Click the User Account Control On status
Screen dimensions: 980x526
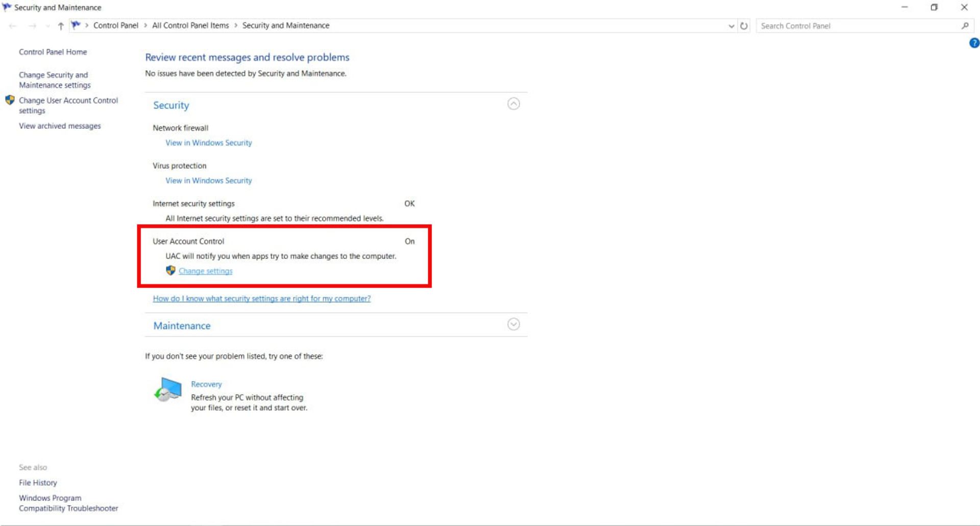(x=409, y=242)
